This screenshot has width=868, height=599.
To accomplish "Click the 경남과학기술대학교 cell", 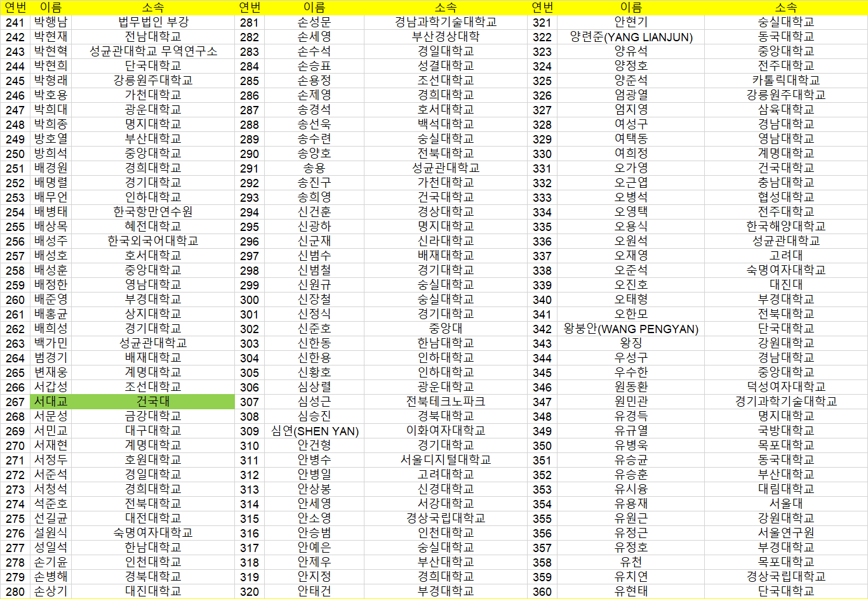I will tap(445, 22).
